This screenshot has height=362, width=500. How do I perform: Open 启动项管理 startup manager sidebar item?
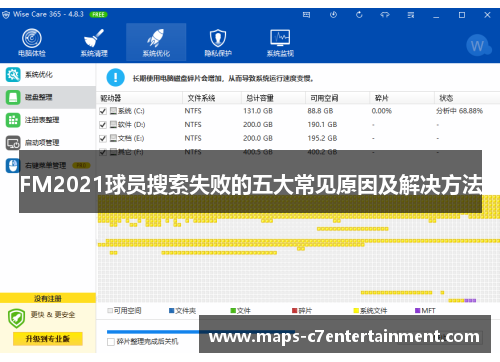coord(48,142)
